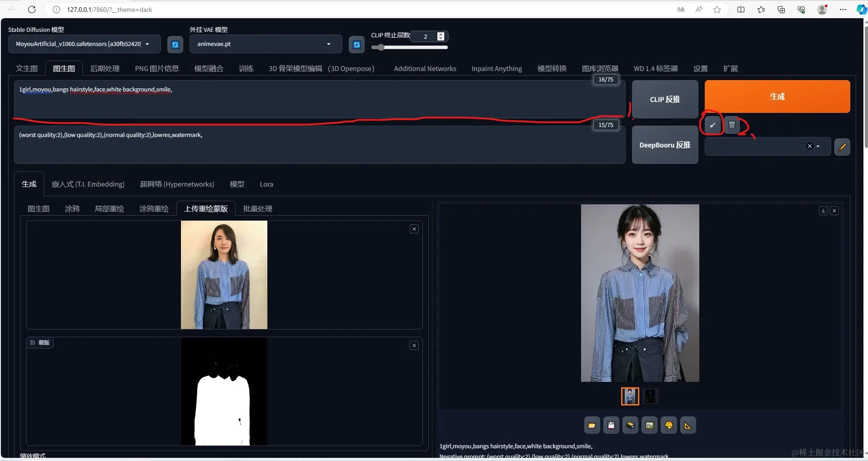
Task: Open the 模型转换 tab
Action: pyautogui.click(x=552, y=68)
